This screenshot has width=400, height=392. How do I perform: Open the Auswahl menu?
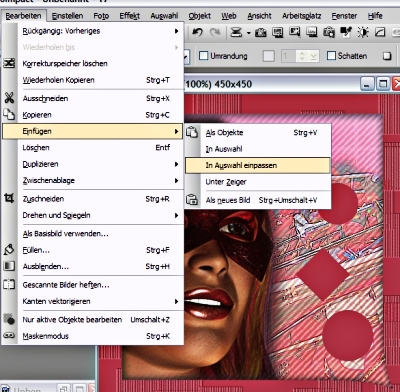[164, 16]
